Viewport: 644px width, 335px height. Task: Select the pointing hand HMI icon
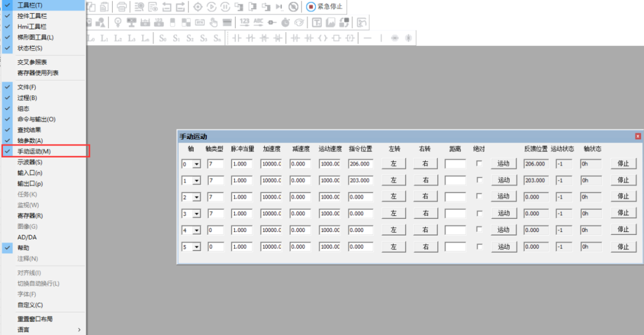[213, 22]
